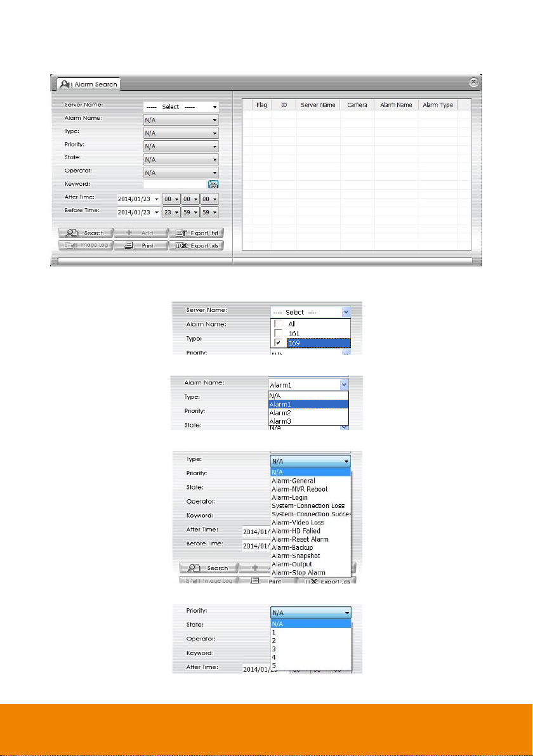
Task: Check the 161 server checkbox
Action: pyautogui.click(x=279, y=333)
